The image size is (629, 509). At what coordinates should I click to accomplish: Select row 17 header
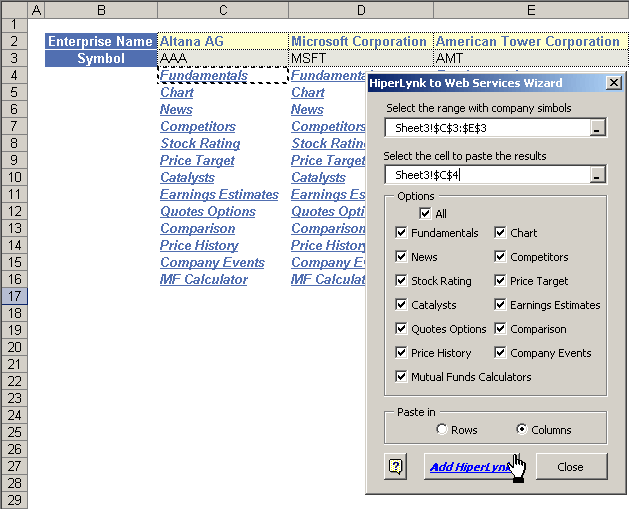(14, 296)
